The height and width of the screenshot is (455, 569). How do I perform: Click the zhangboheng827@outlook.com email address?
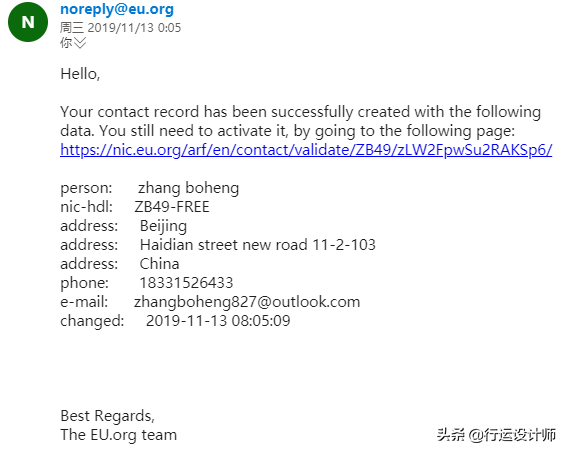247,302
